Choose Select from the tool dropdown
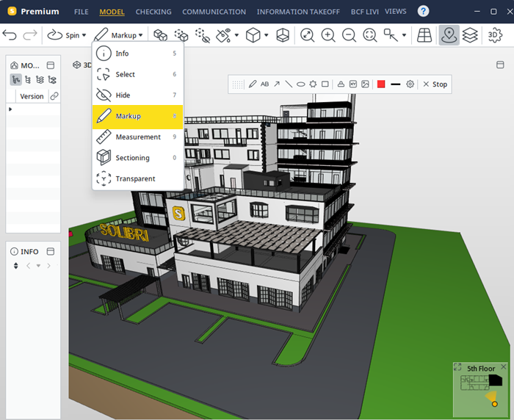The image size is (514, 420). (x=138, y=74)
